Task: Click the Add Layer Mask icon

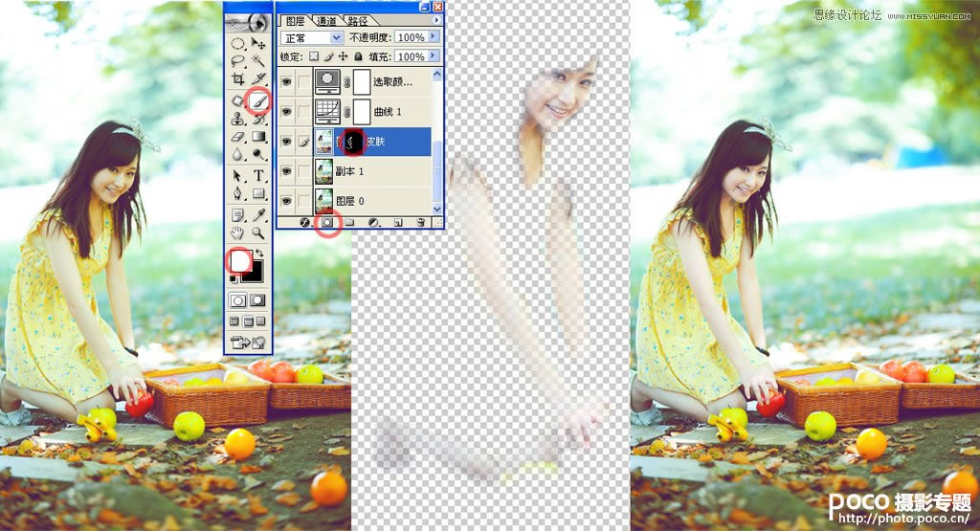Action: pyautogui.click(x=328, y=222)
